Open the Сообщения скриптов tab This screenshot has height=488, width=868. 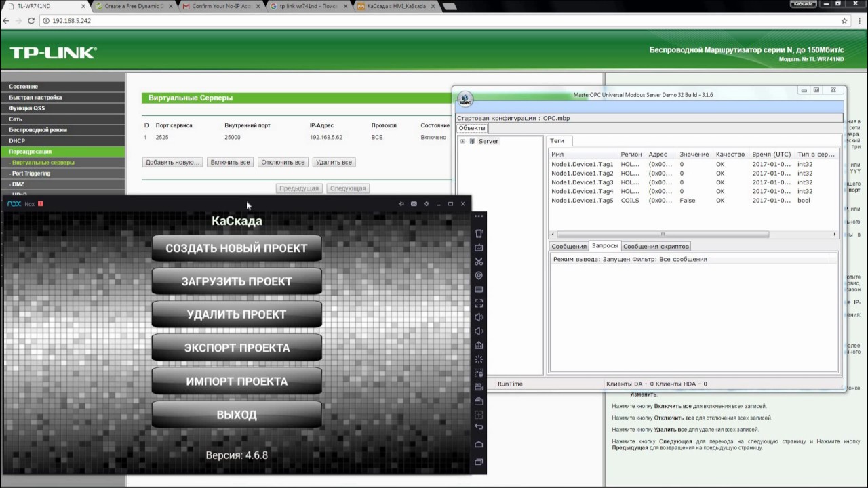tap(656, 246)
